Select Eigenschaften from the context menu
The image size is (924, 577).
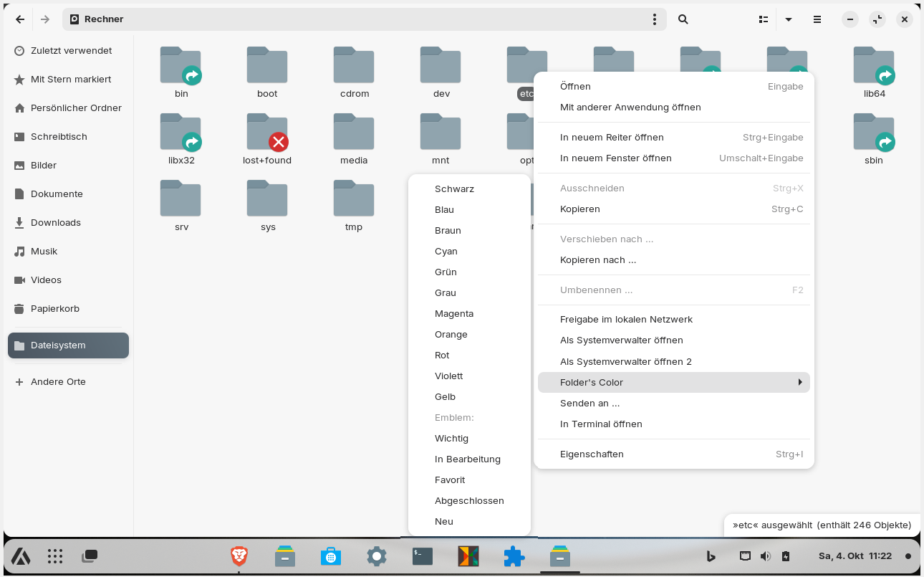point(592,454)
